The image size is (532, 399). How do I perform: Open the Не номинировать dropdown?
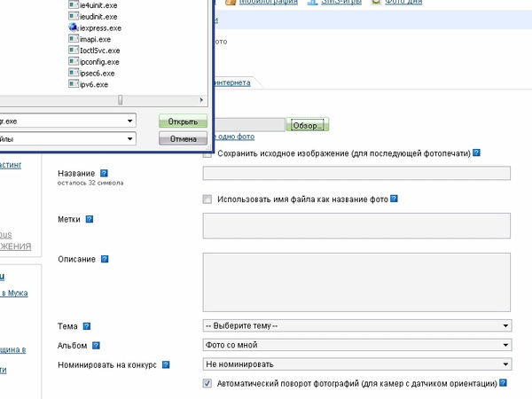[x=357, y=364]
